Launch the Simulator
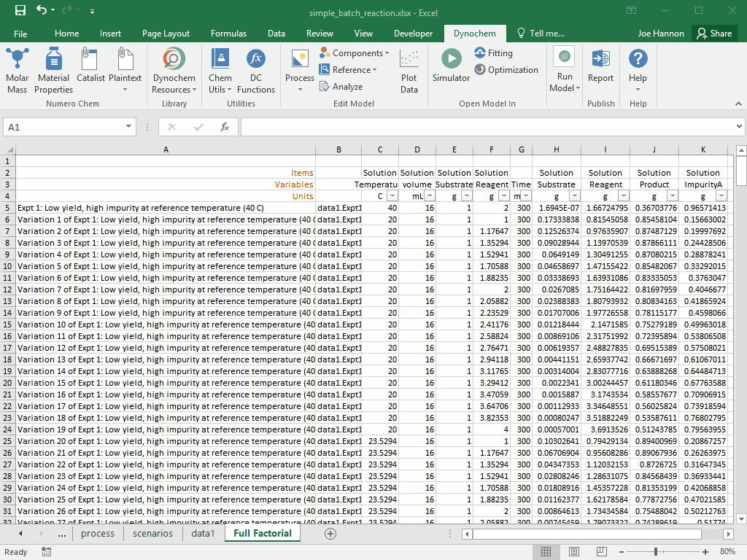Screen dimensions: 747x560 pyautogui.click(x=451, y=66)
